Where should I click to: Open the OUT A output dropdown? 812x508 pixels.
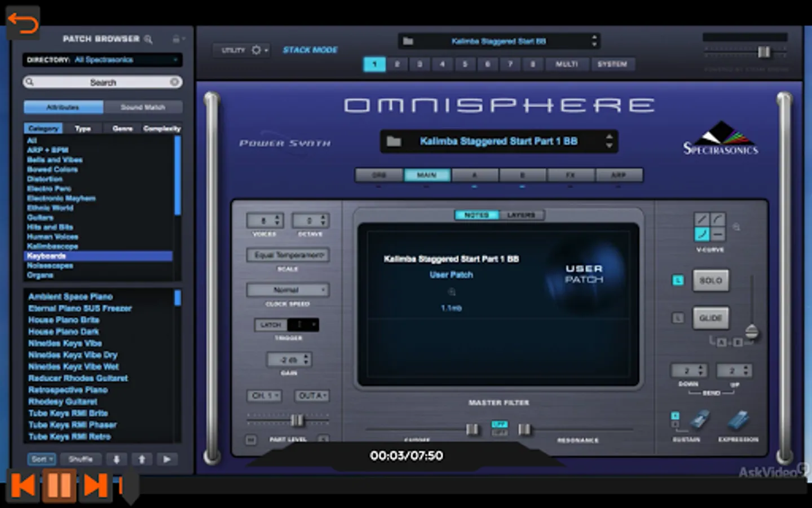(x=312, y=396)
